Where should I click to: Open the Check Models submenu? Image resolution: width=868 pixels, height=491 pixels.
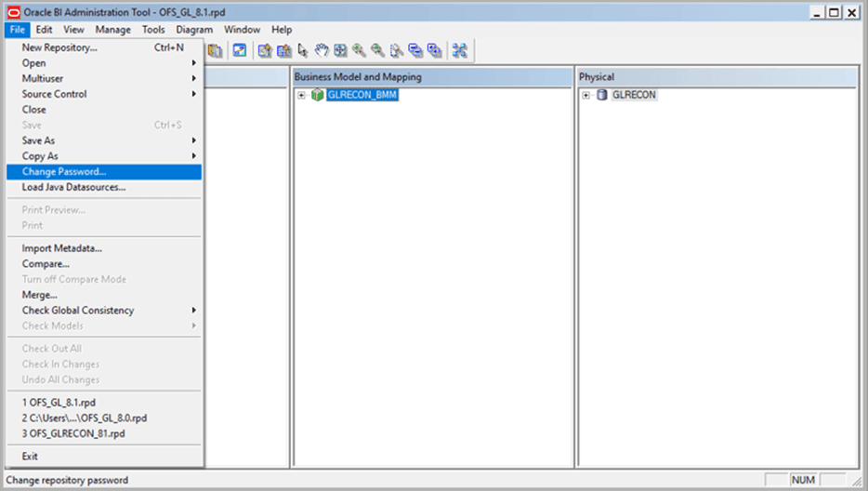pyautogui.click(x=104, y=325)
